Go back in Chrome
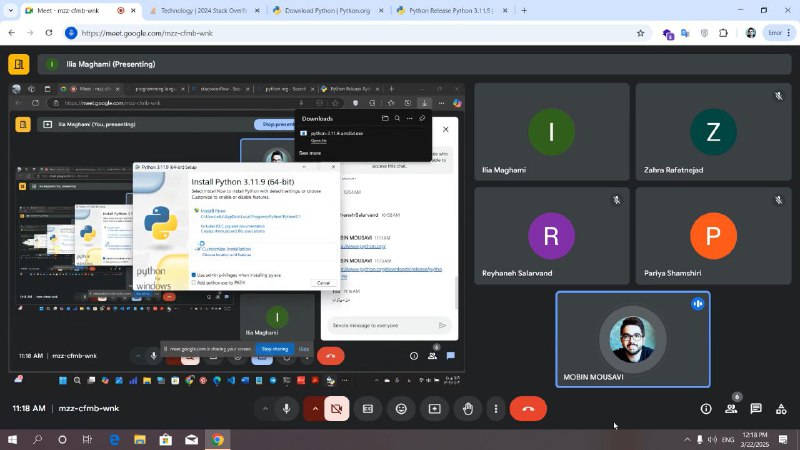The image size is (800, 450). click(12, 33)
